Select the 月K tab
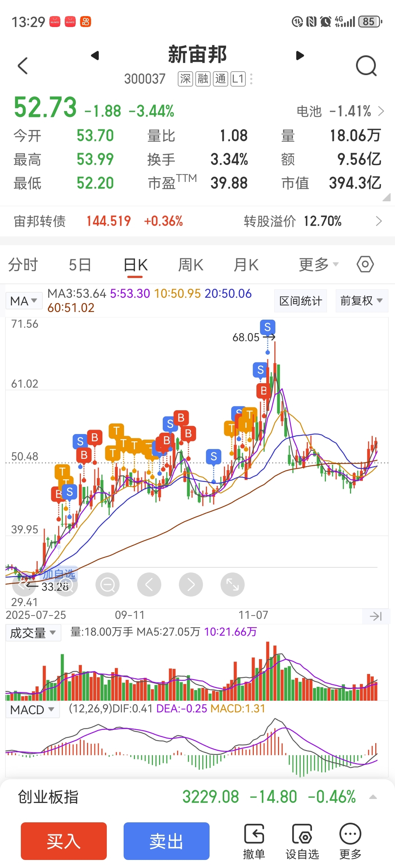Screen dimensions: 395x868 pos(246,265)
